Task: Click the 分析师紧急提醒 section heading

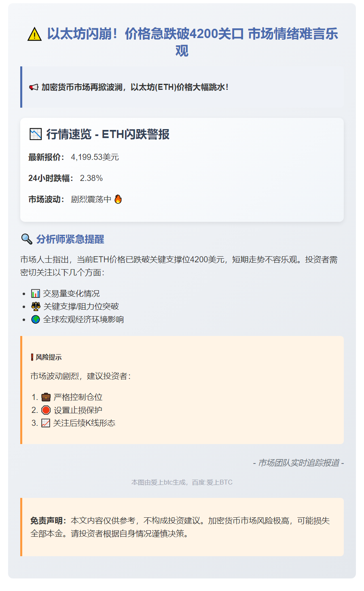Action: [x=70, y=239]
